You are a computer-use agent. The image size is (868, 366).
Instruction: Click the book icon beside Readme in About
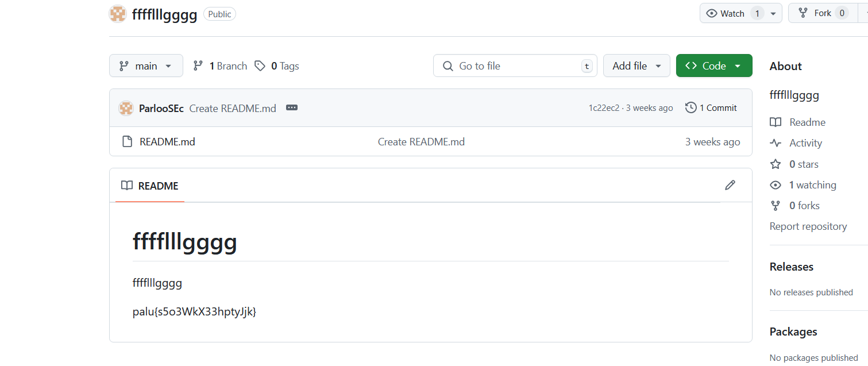(776, 122)
